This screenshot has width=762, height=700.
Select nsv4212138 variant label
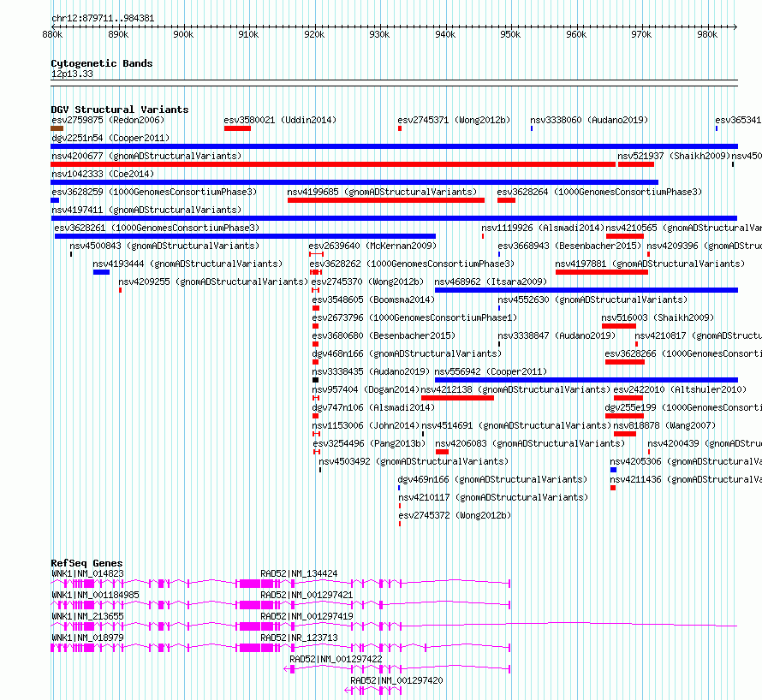515,389
